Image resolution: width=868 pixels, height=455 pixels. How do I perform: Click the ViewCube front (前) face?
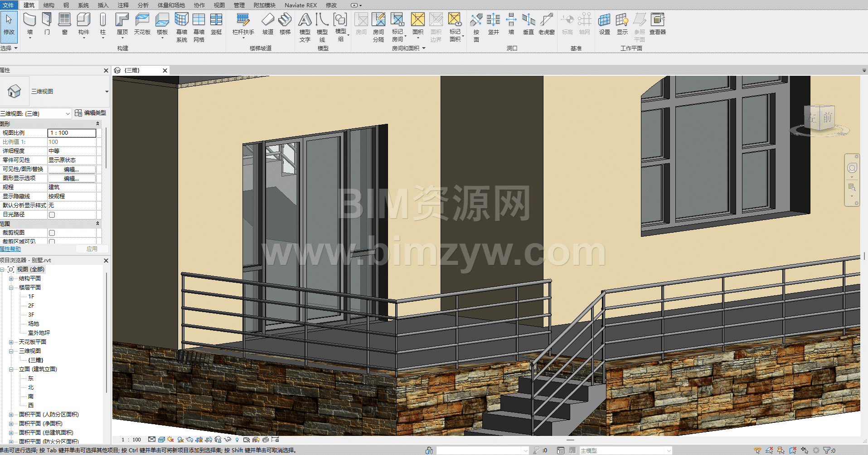828,118
